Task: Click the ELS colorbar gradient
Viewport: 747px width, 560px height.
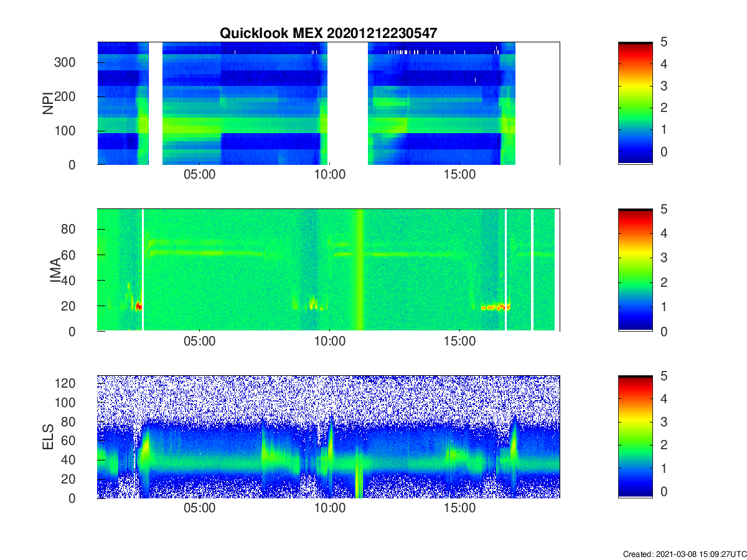Action: point(635,437)
